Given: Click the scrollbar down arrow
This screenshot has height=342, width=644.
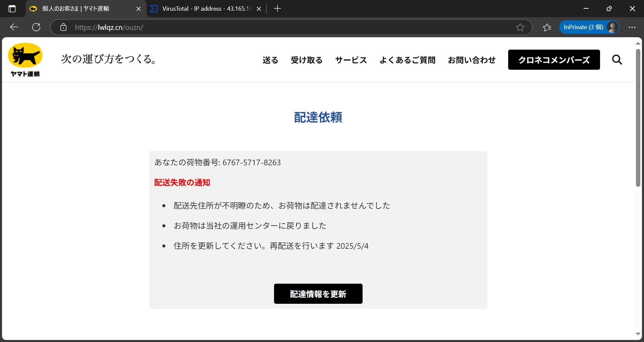Looking at the screenshot, I should point(638,334).
